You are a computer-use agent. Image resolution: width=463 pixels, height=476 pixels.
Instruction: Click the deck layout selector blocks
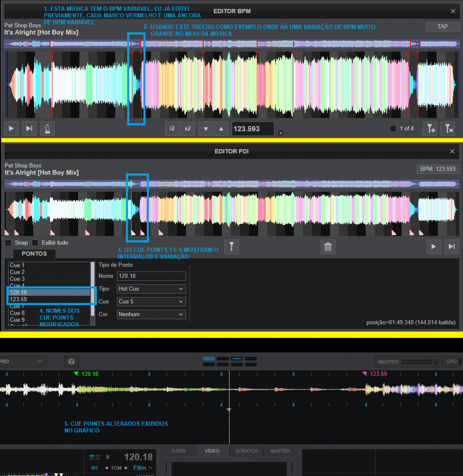point(230,361)
